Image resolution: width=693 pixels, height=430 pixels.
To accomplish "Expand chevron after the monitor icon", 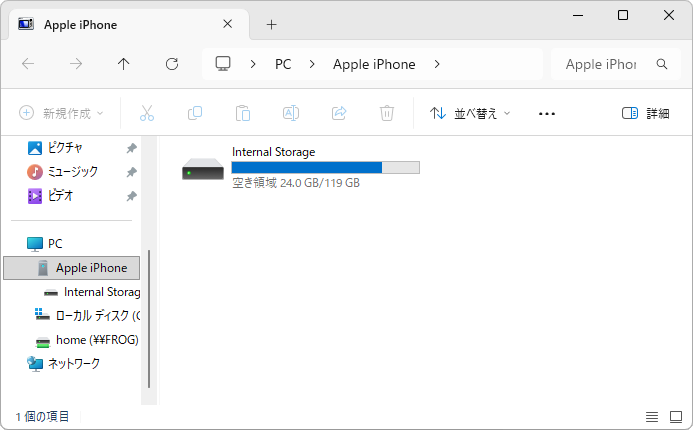I will click(253, 65).
